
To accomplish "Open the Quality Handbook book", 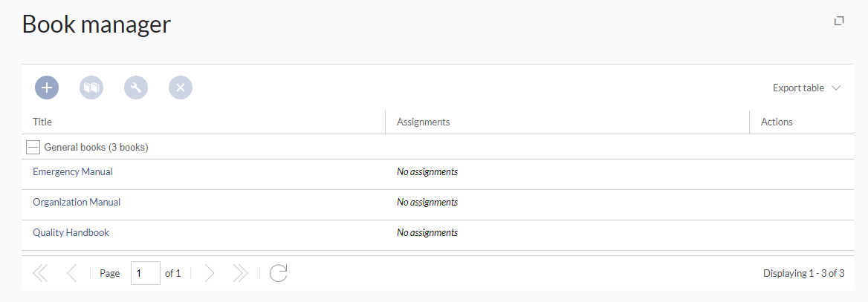I will click(71, 232).
